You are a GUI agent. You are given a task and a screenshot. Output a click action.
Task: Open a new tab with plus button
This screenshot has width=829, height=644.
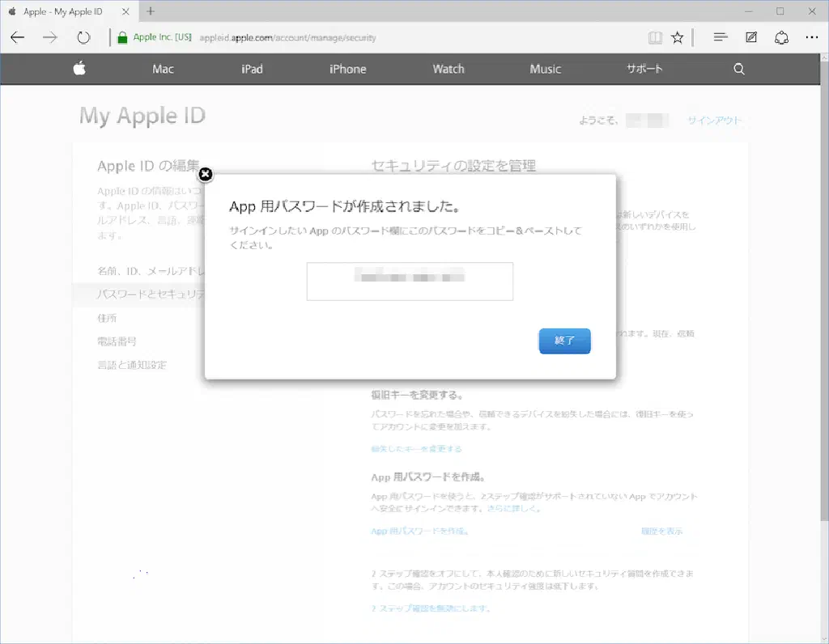tap(151, 11)
